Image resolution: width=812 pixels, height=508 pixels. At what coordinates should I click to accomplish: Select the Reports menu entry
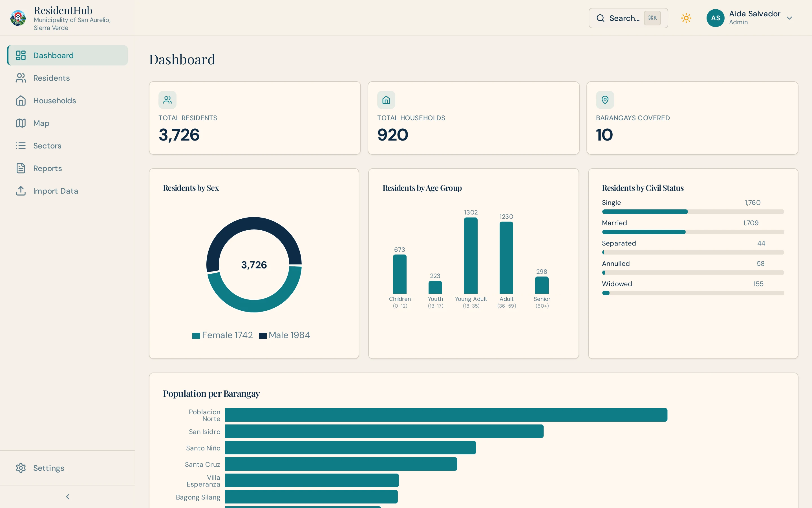click(x=67, y=168)
